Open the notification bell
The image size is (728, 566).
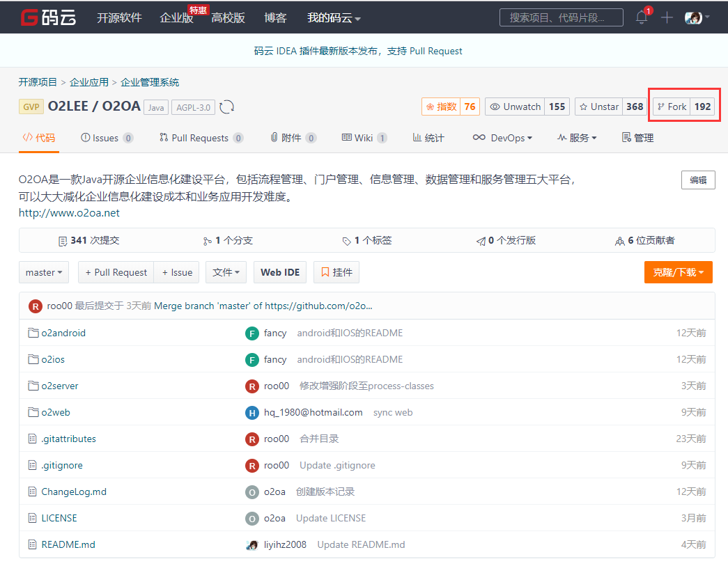click(640, 17)
